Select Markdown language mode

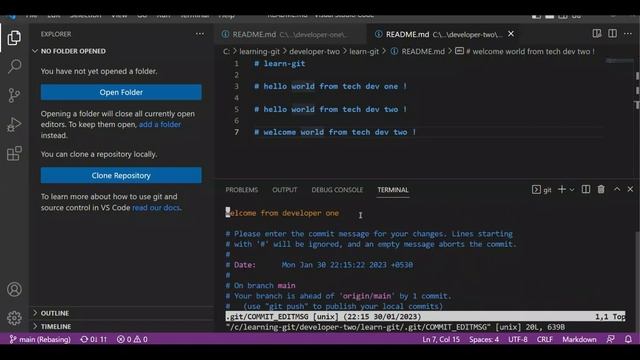pos(579,339)
